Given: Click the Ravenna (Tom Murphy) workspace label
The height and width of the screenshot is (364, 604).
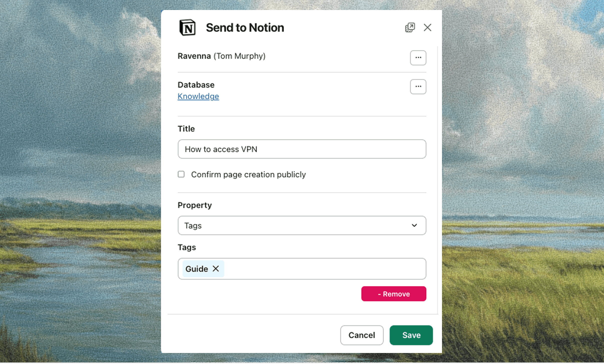Looking at the screenshot, I should (221, 56).
